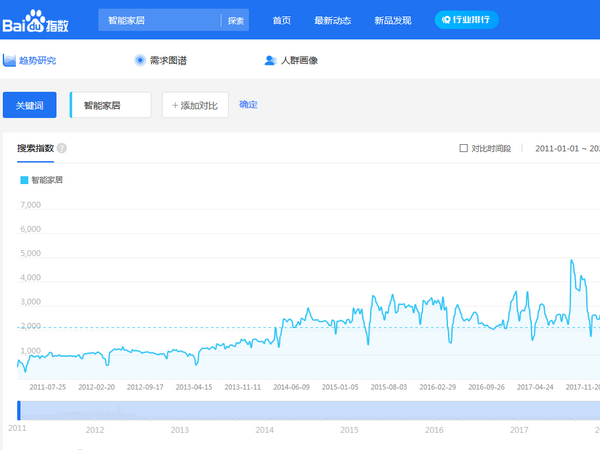Click the icon inside 行业排行 button
Screen dimensions: 600x450
[x=447, y=20]
